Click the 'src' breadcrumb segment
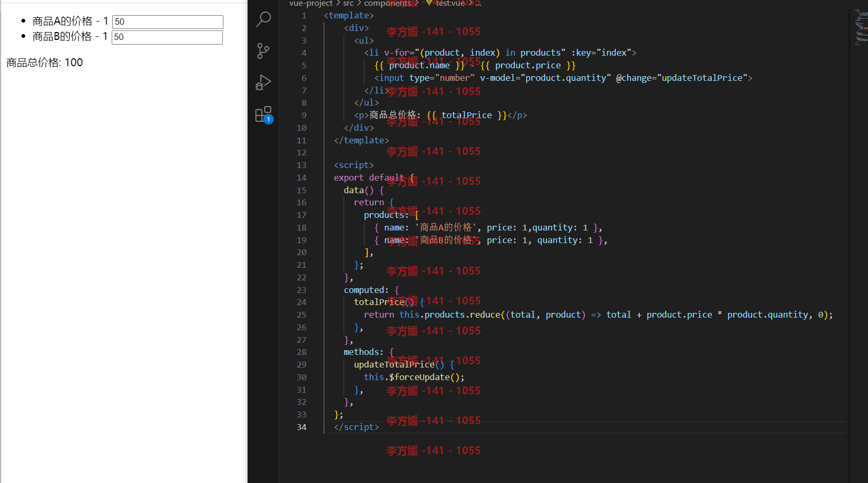This screenshot has width=868, height=483. click(348, 3)
